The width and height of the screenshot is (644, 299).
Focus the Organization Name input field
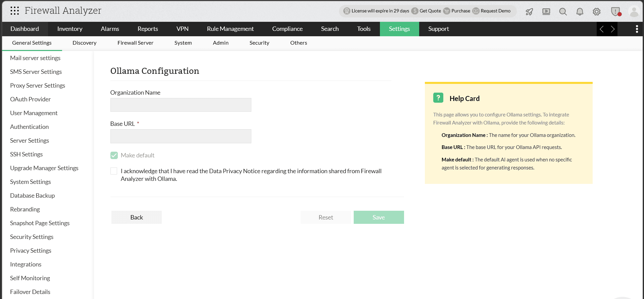point(181,105)
